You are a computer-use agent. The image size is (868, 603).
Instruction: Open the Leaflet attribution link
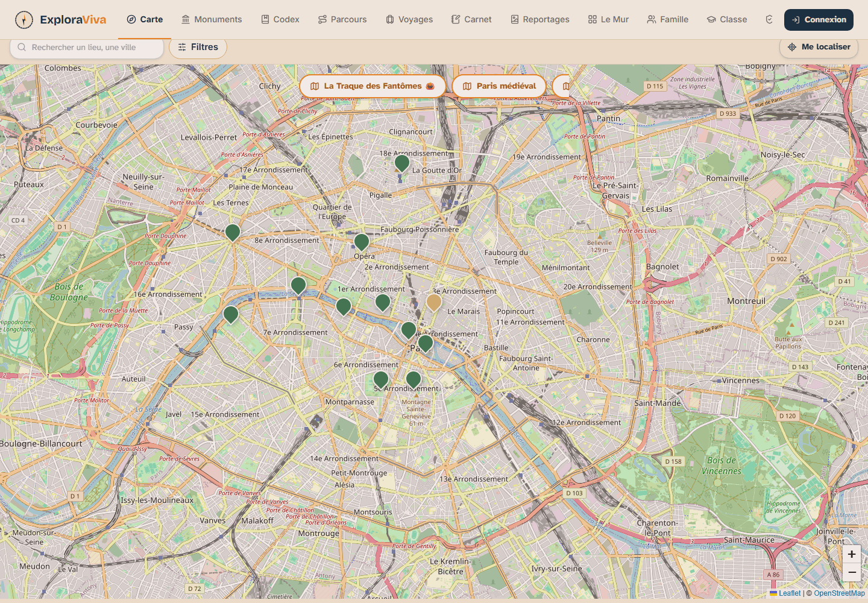(x=785, y=593)
